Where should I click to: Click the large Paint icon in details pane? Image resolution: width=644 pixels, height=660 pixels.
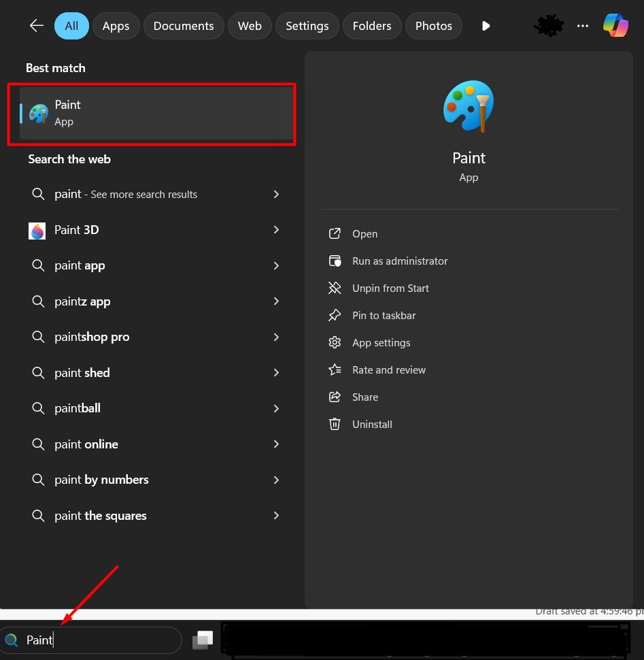[469, 107]
